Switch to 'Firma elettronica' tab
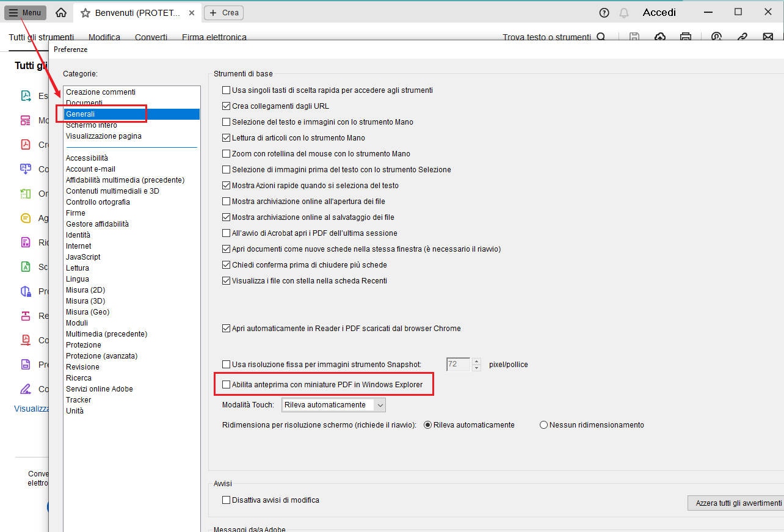Screen dimensions: 784x532 click(x=214, y=37)
